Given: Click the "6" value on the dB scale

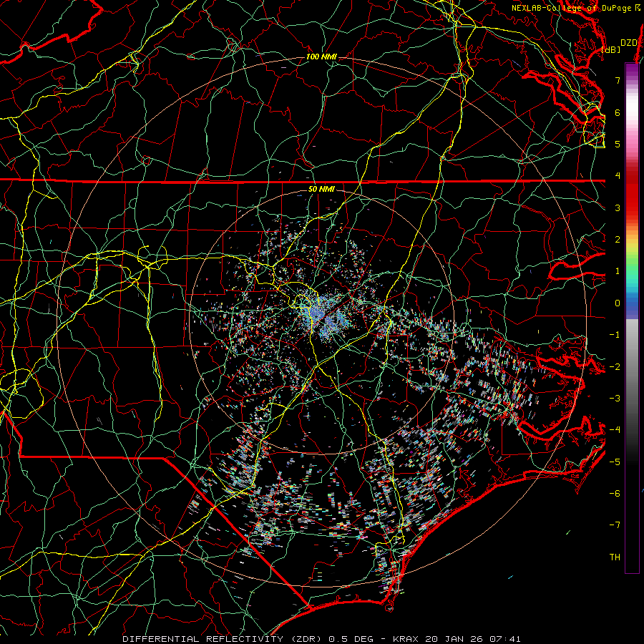Looking at the screenshot, I should [x=618, y=112].
